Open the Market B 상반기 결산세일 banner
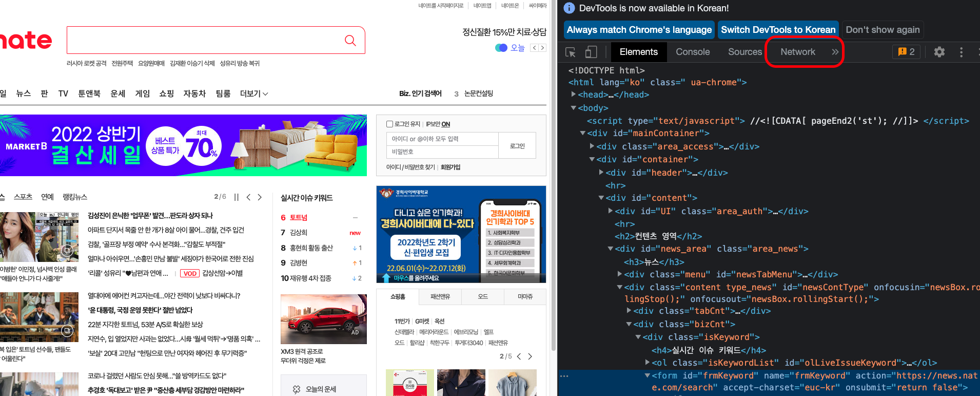Screen dimensions: 980x396 click(x=183, y=145)
